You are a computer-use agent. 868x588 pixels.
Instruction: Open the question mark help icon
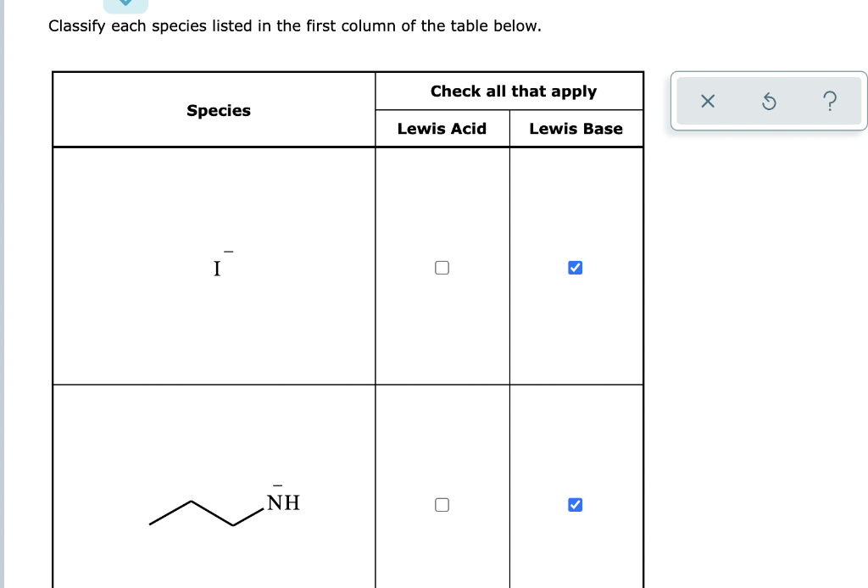tap(829, 101)
